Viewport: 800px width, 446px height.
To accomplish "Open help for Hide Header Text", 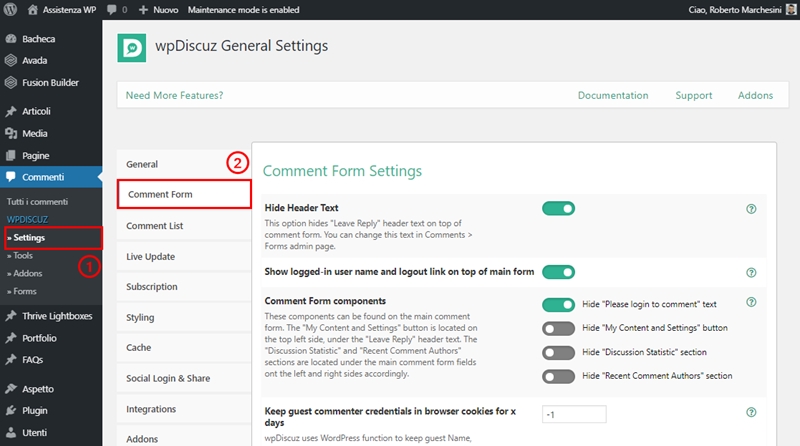I will pos(751,209).
